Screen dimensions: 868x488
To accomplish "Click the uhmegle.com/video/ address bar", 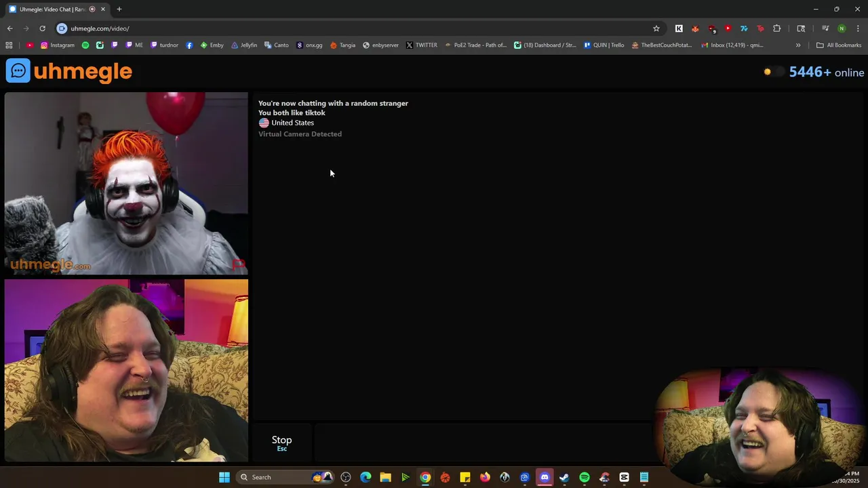I will coord(353,28).
